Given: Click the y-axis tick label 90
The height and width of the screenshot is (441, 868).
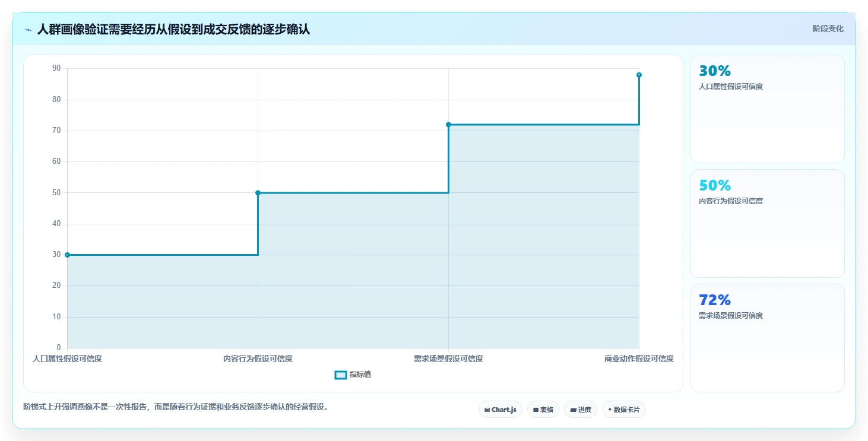Looking at the screenshot, I should coord(56,68).
